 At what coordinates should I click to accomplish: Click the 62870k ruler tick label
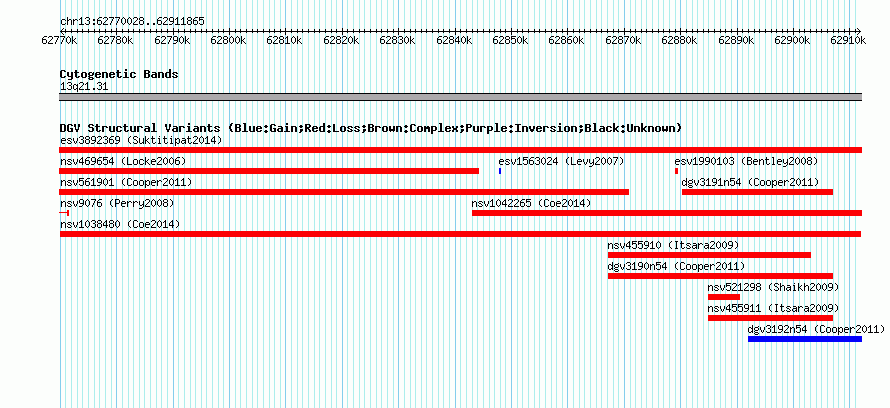[x=623, y=40]
